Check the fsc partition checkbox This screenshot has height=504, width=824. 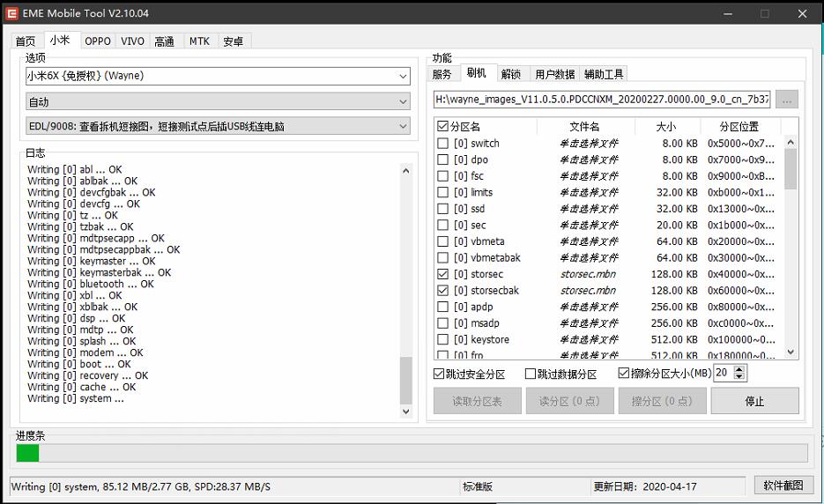(443, 176)
